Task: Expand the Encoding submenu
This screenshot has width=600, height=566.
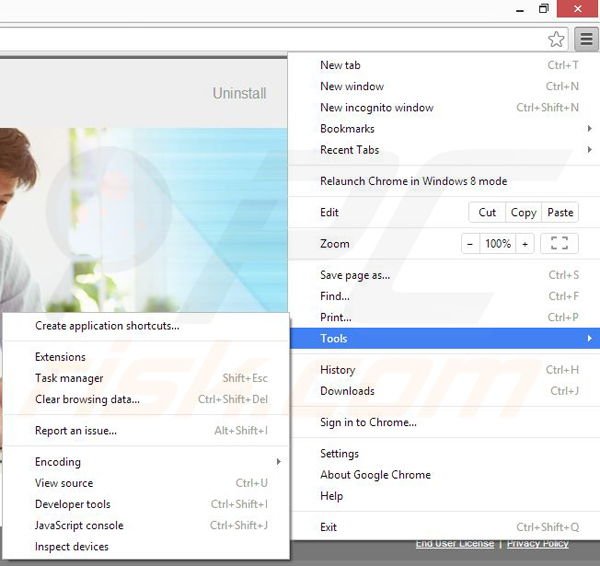Action: pyautogui.click(x=58, y=462)
